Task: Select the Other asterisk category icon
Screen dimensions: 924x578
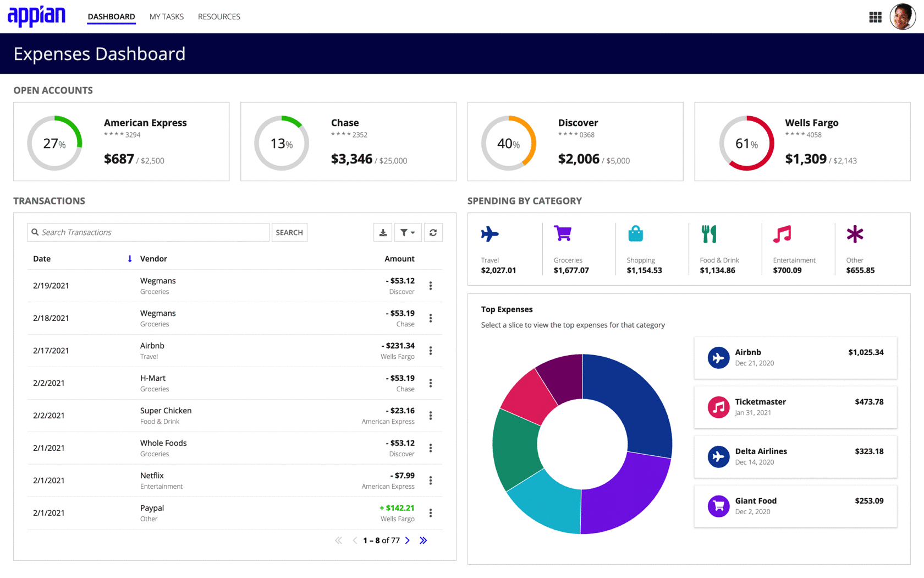Action: click(855, 234)
